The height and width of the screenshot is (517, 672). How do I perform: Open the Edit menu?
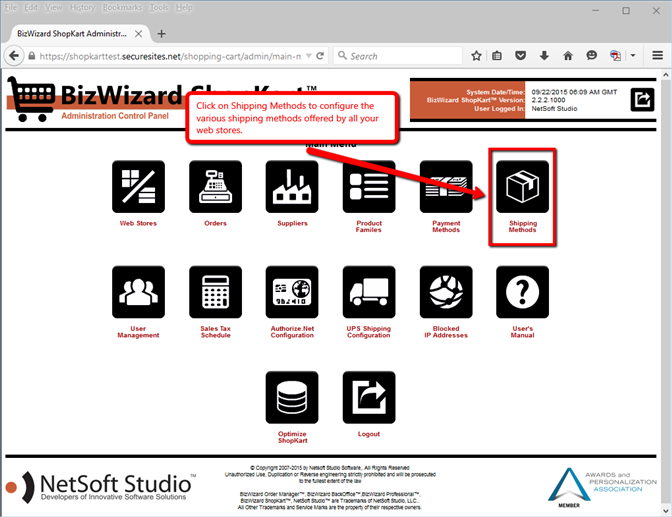[31, 8]
